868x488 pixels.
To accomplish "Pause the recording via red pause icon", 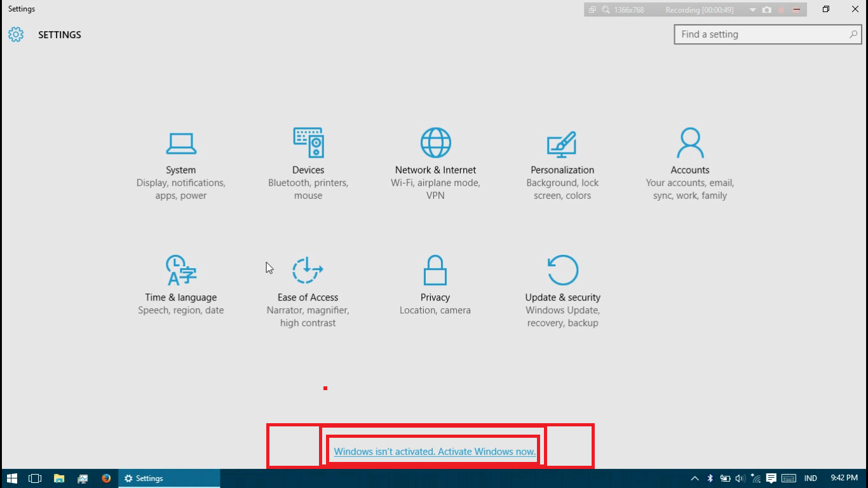I will 782,10.
